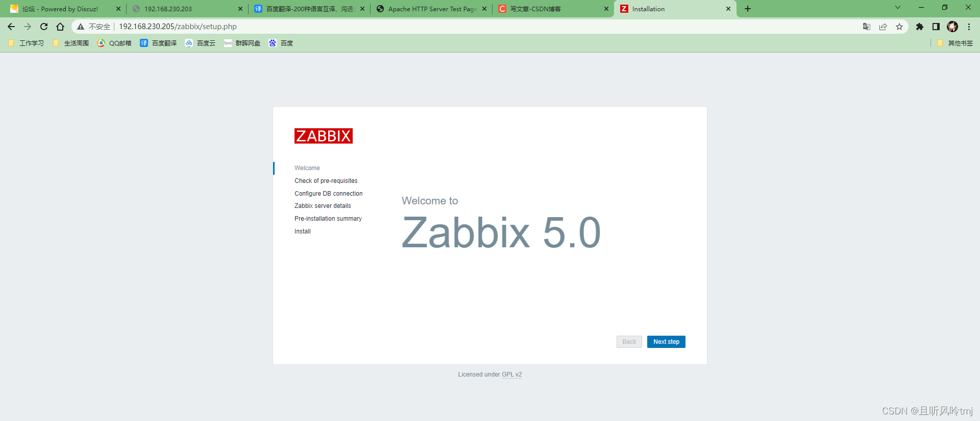Toggle the browser side panel icon

tap(936, 27)
